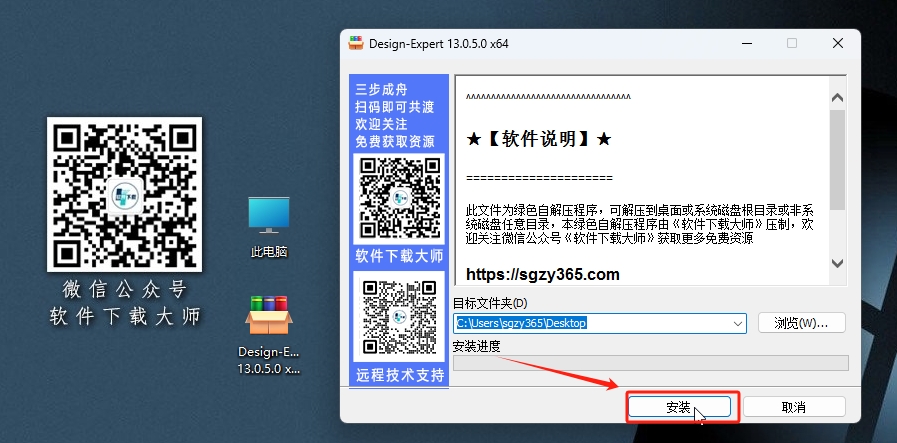Click the description pane scrollbar thumb
The height and width of the screenshot is (443, 897).
click(838, 160)
